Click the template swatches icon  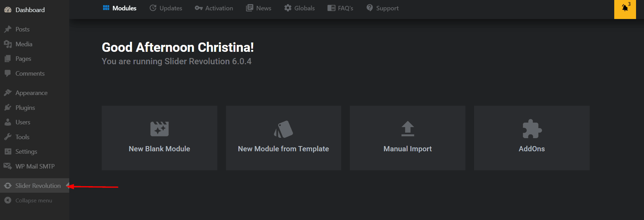[x=283, y=129]
